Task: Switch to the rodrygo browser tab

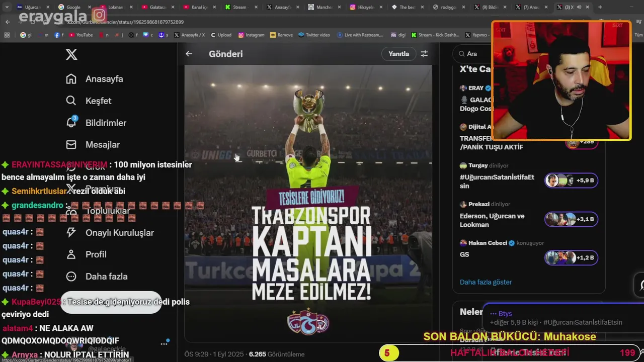Action: click(x=449, y=7)
